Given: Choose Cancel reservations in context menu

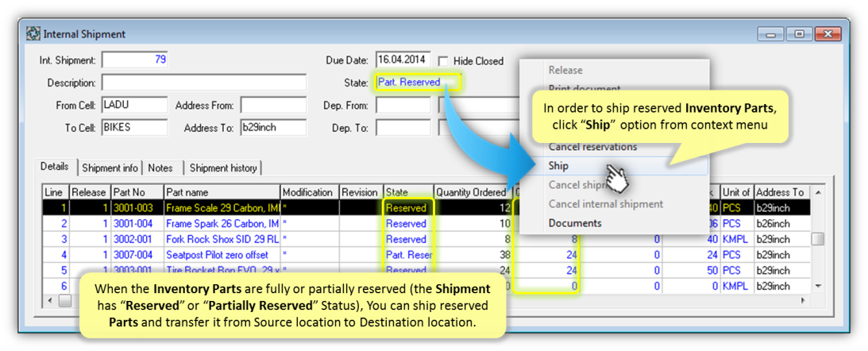Looking at the screenshot, I should click(592, 147).
